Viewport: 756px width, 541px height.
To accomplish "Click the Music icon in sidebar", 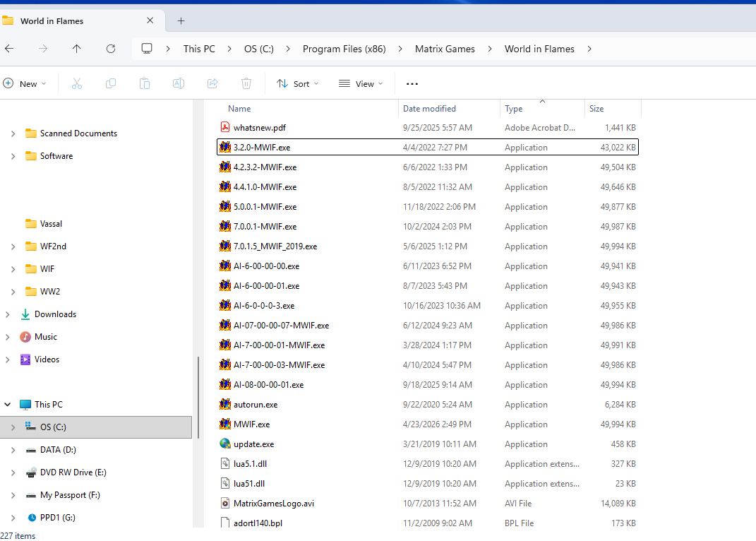I will 25,337.
